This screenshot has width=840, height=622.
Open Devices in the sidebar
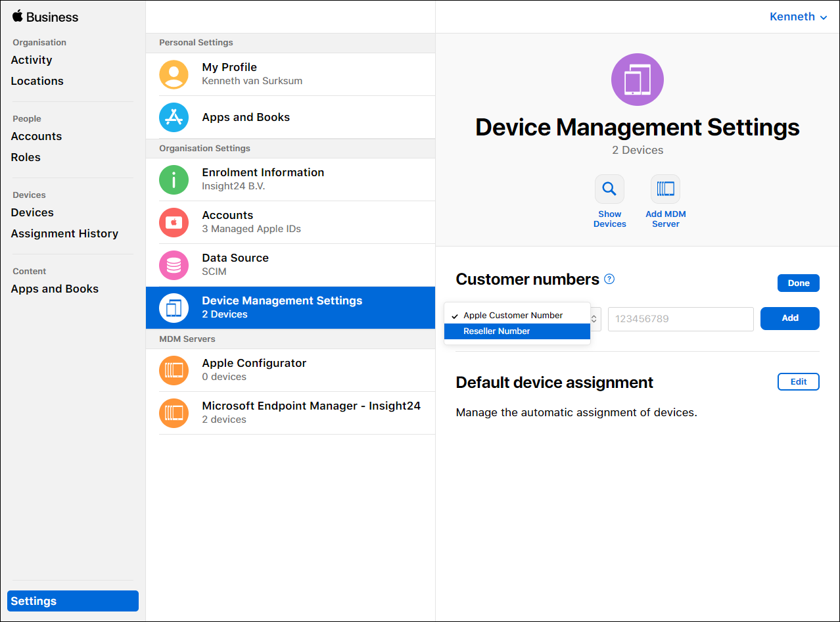pos(32,212)
